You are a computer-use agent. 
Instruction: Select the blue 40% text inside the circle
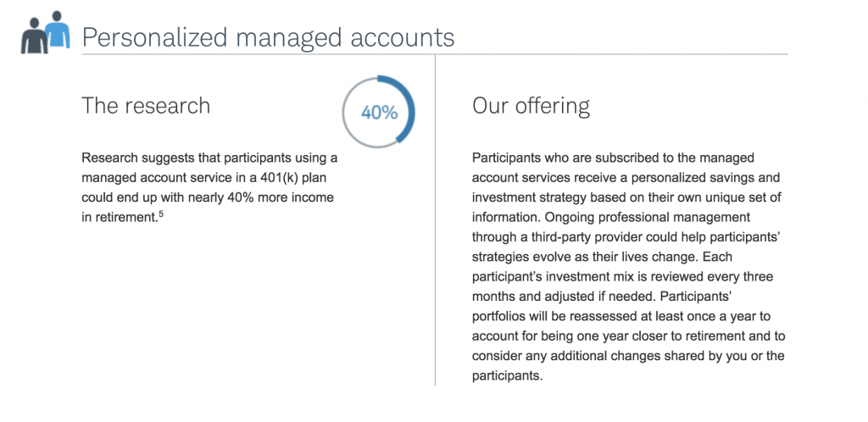[379, 113]
